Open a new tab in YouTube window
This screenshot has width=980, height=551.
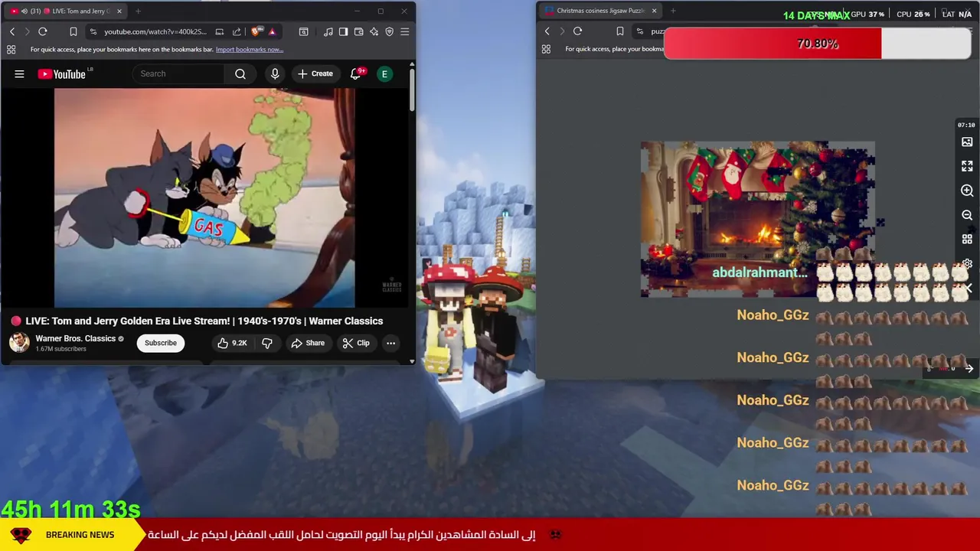pos(138,11)
